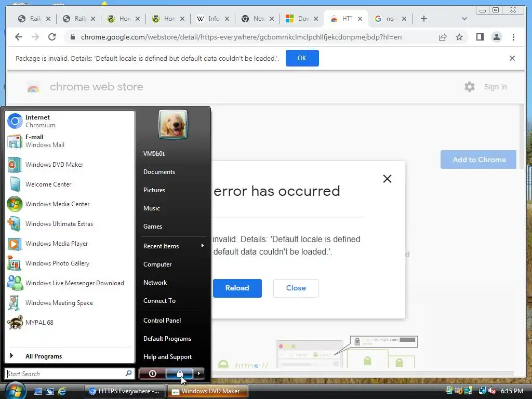Select Connect To in Start menu
The width and height of the screenshot is (532, 399).
click(x=159, y=301)
